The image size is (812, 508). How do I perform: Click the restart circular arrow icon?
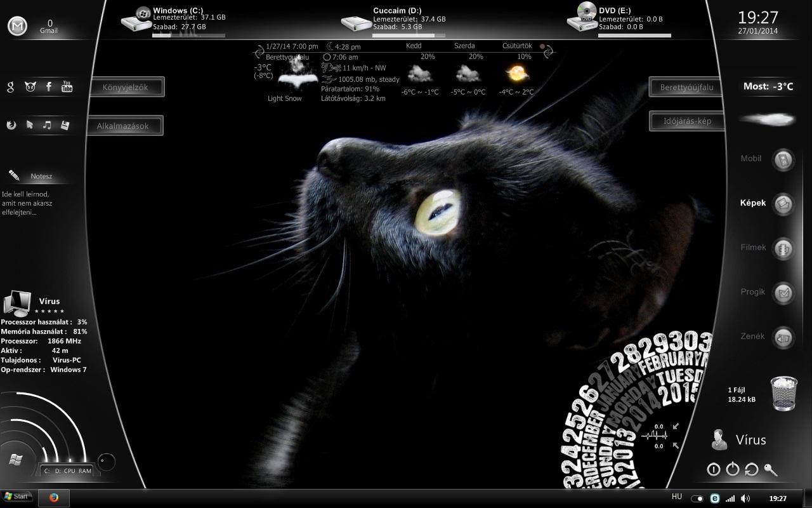click(751, 470)
